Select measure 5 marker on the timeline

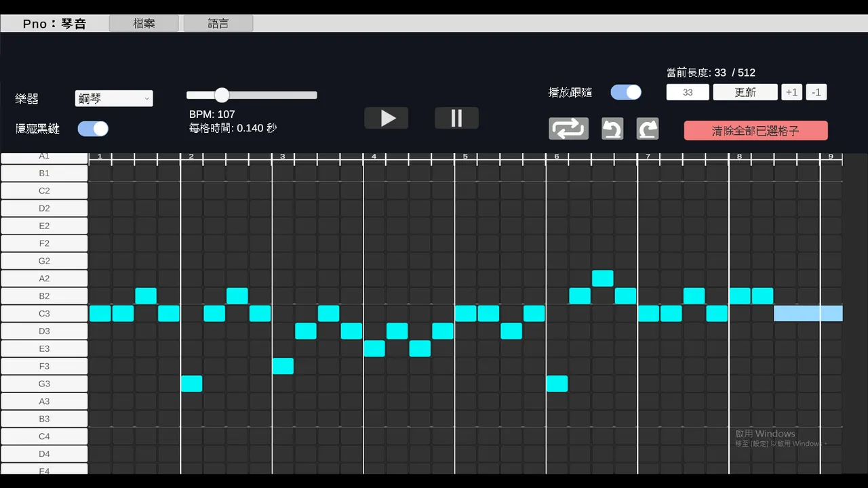tap(465, 157)
